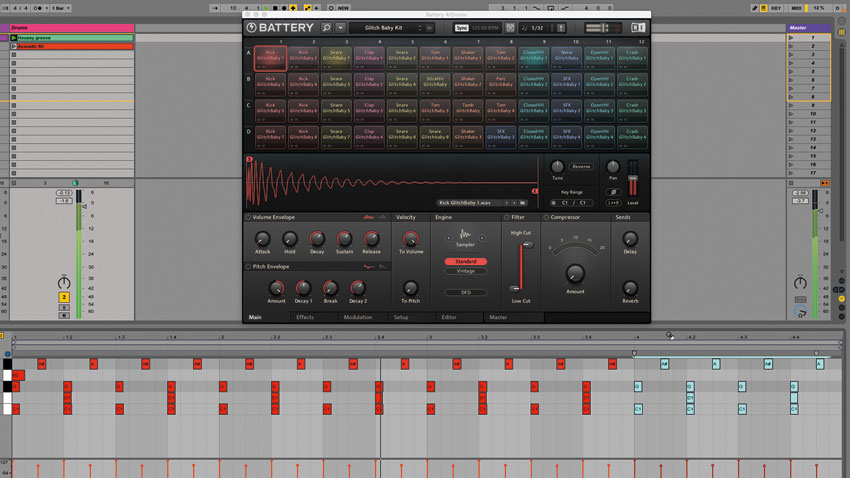
Task: Select the Sampler waveform engine icon
Action: pyautogui.click(x=465, y=235)
